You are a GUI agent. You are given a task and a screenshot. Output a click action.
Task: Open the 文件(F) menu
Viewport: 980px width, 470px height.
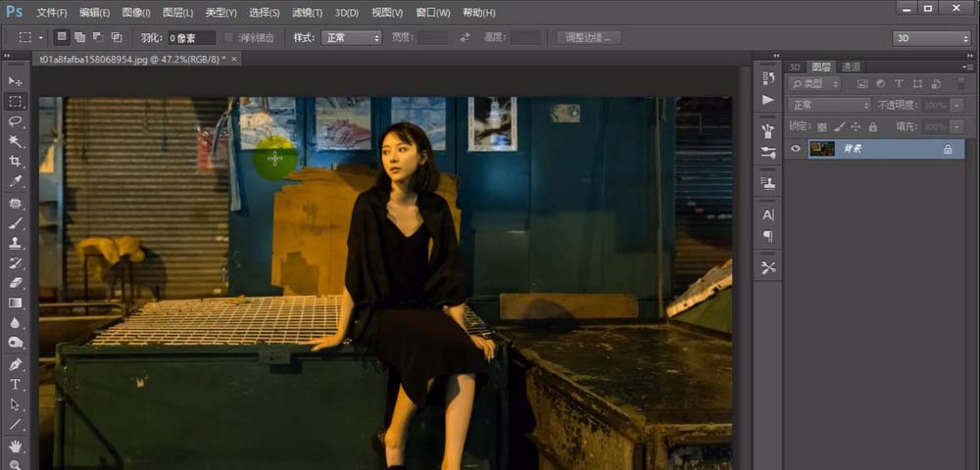[51, 13]
